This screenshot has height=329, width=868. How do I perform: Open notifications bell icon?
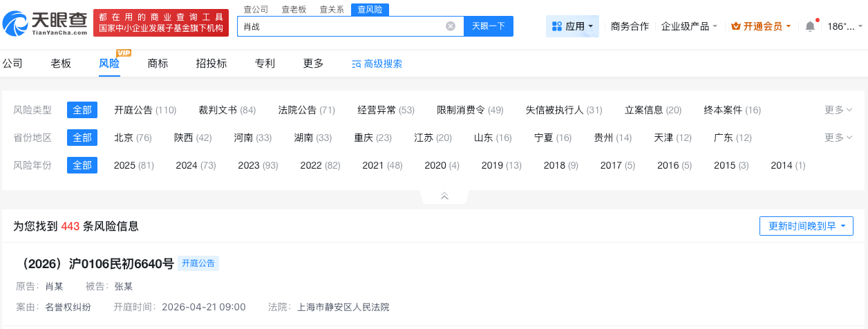810,26
